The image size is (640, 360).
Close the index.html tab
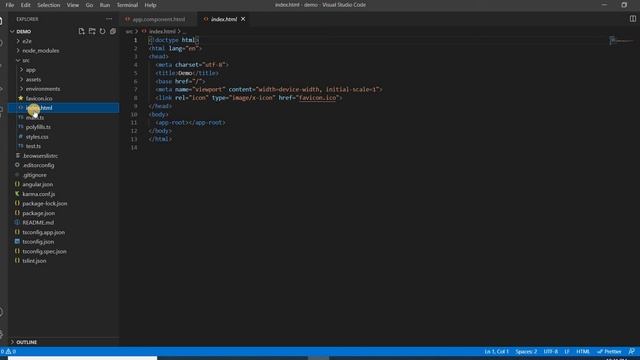(x=243, y=19)
